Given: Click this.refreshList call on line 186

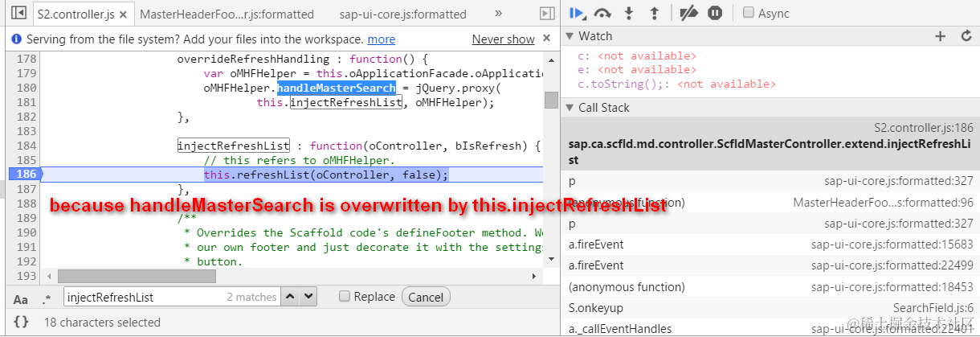Looking at the screenshot, I should (325, 175).
